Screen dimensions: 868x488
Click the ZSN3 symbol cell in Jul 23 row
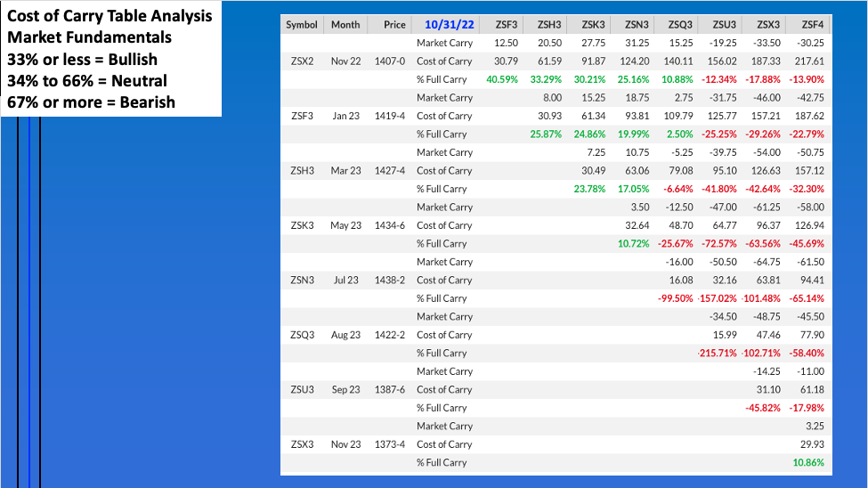[303, 281]
